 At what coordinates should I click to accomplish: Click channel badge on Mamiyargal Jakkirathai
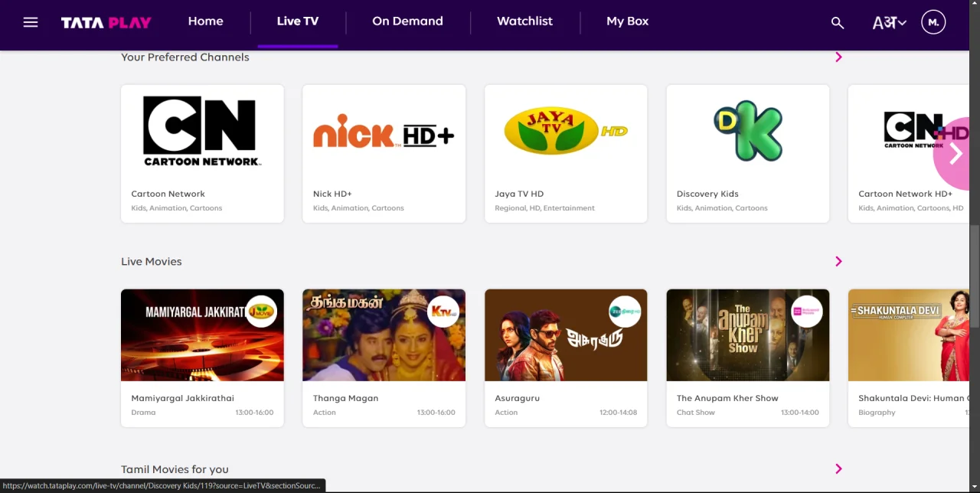click(261, 312)
